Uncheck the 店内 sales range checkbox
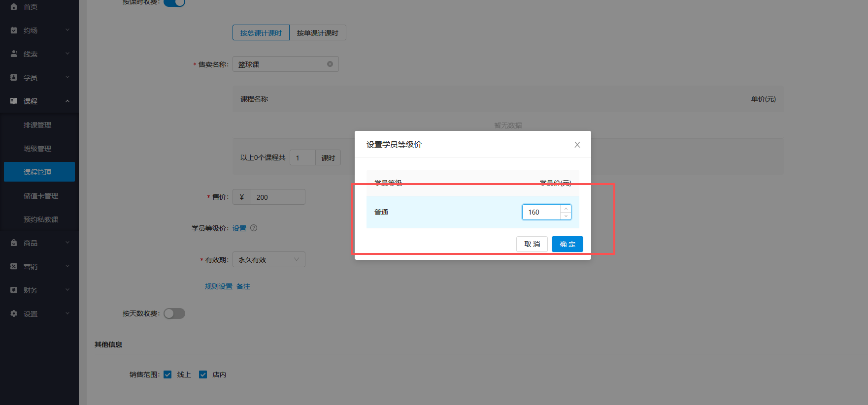868x405 pixels. 203,374
